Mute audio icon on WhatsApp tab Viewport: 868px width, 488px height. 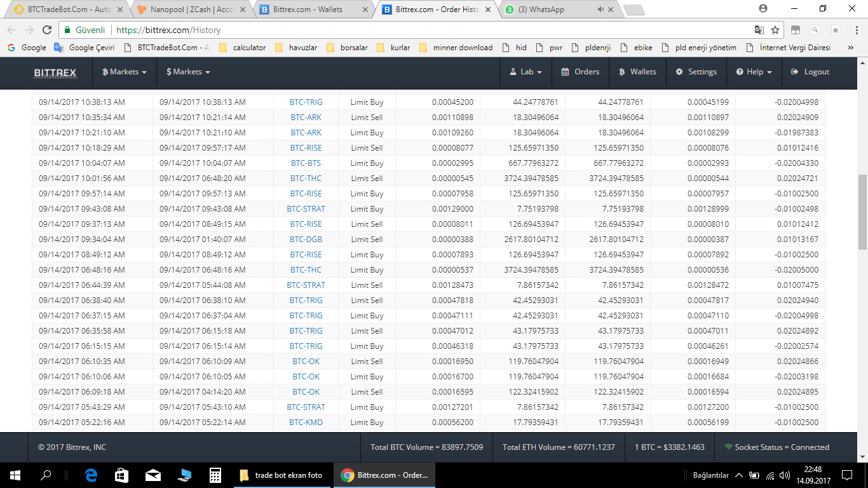coord(600,10)
